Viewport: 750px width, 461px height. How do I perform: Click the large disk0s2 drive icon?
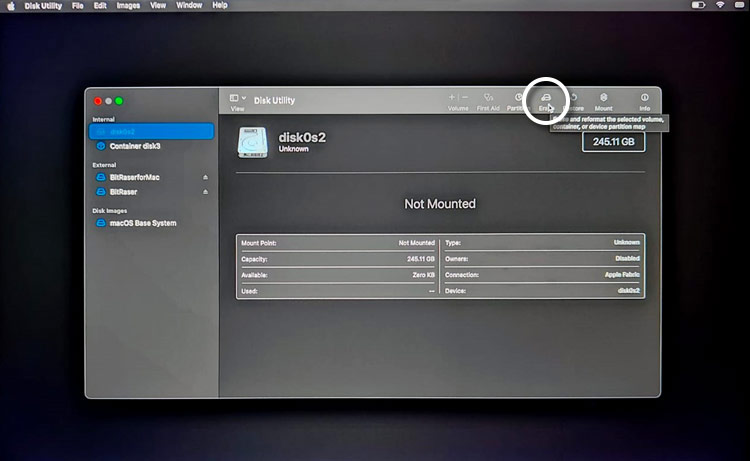(x=253, y=143)
